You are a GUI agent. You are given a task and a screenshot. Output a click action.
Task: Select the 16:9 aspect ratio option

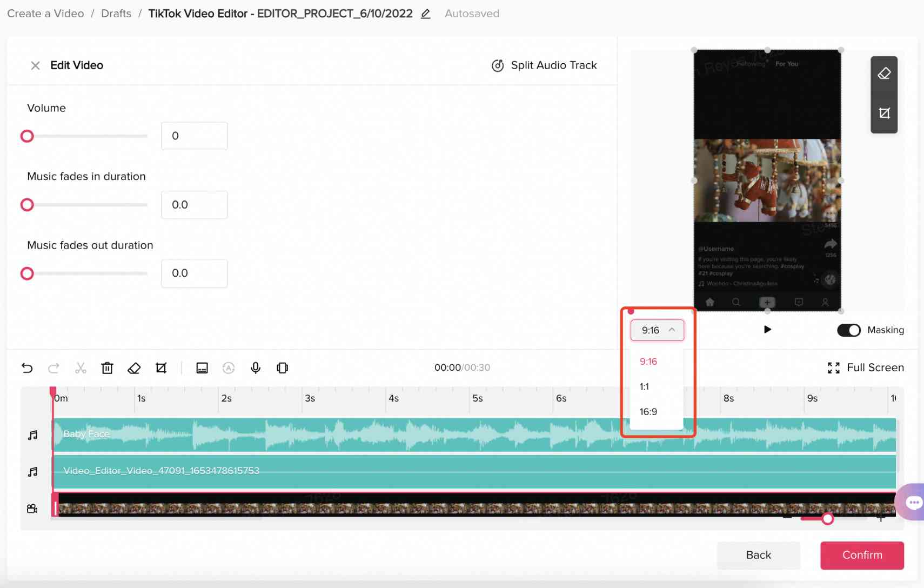pyautogui.click(x=647, y=411)
